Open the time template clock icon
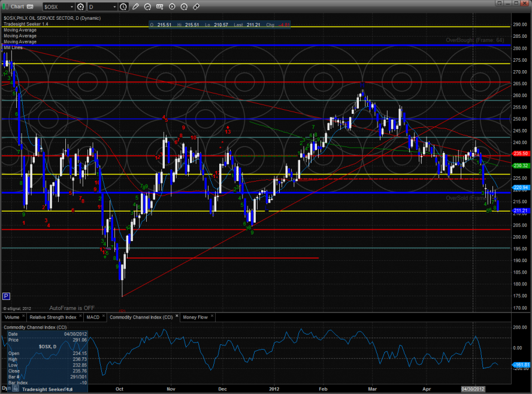The height and width of the screenshot is (394, 532). pyautogui.click(x=123, y=7)
